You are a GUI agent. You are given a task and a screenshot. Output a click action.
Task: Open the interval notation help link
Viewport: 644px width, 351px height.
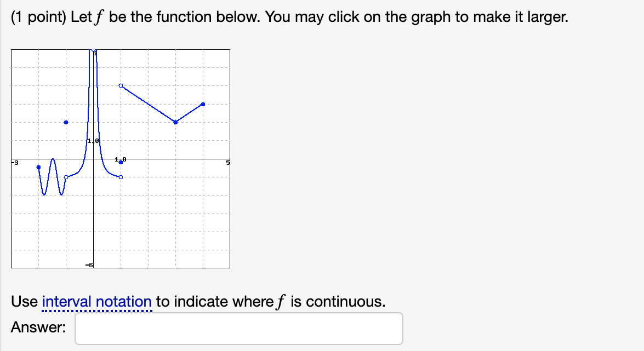pos(97,302)
